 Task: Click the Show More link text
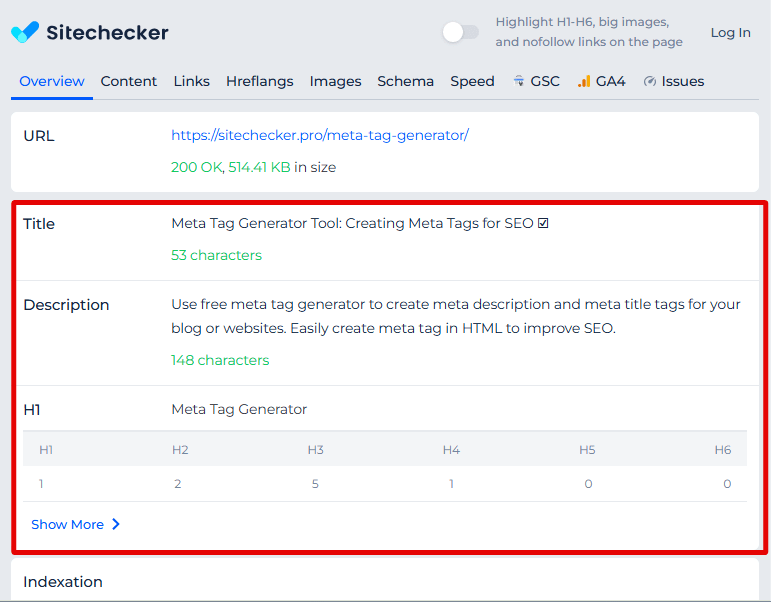tap(67, 524)
